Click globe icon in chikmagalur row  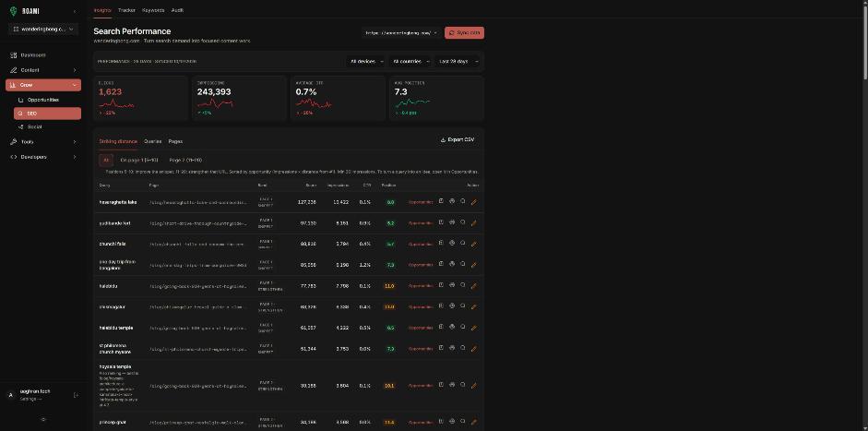coord(452,305)
